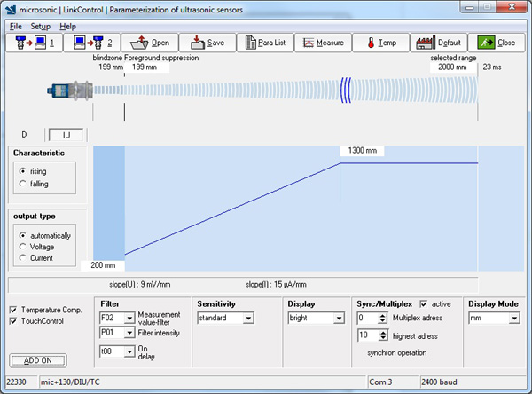This screenshot has width=532, height=394.
Task: Click the sensor-to-PC transfer button 1
Action: [x=33, y=42]
